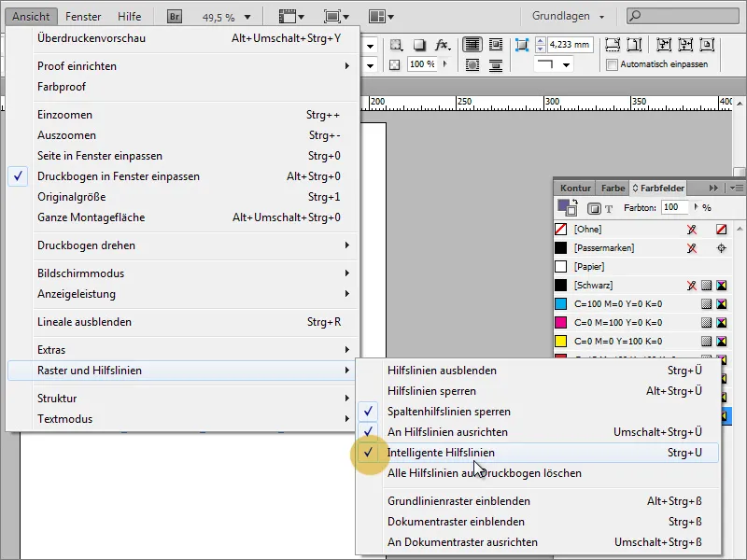This screenshot has width=747, height=560.
Task: Click the search field in the top bar
Action: pyautogui.click(x=684, y=16)
